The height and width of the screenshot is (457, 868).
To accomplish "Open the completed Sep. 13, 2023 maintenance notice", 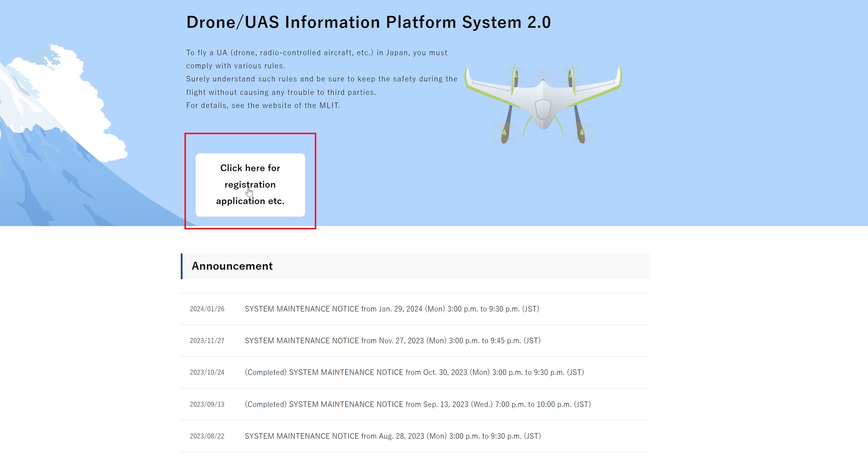I will 417,404.
